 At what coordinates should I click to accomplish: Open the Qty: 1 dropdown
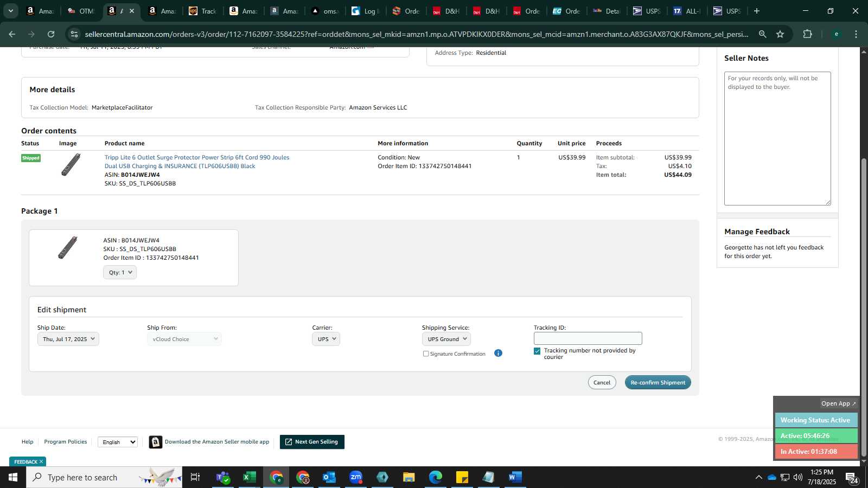[x=120, y=272]
